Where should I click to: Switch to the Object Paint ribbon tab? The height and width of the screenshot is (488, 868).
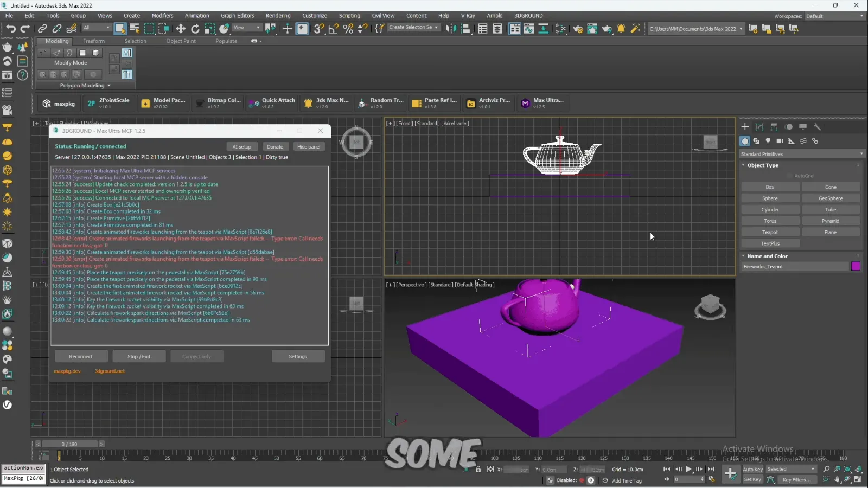[x=181, y=41]
